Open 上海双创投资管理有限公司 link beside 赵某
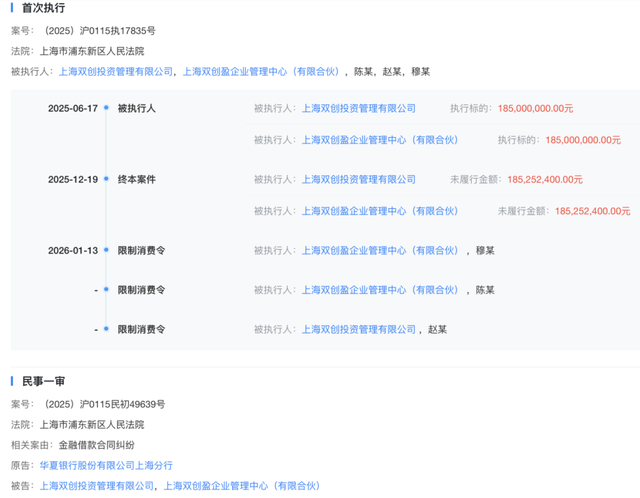Viewport: 640px width, 498px height. coord(359,329)
